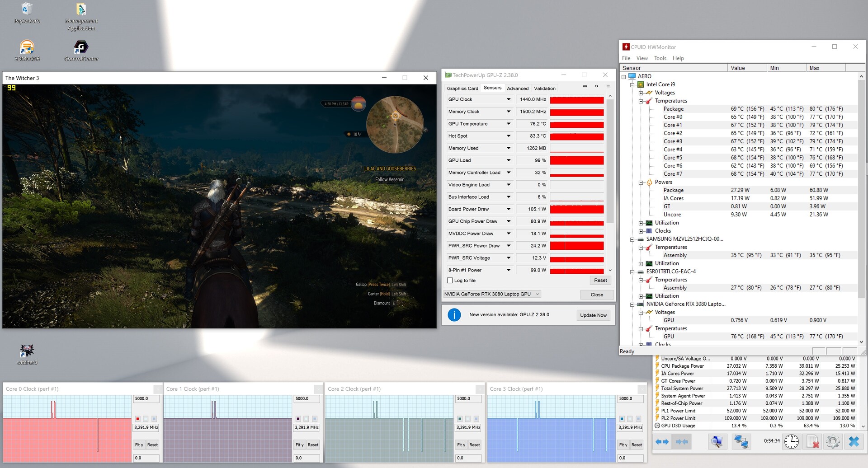Toggle the middle white box in Core 0 Clock panel
The width and height of the screenshot is (868, 468).
tap(146, 419)
